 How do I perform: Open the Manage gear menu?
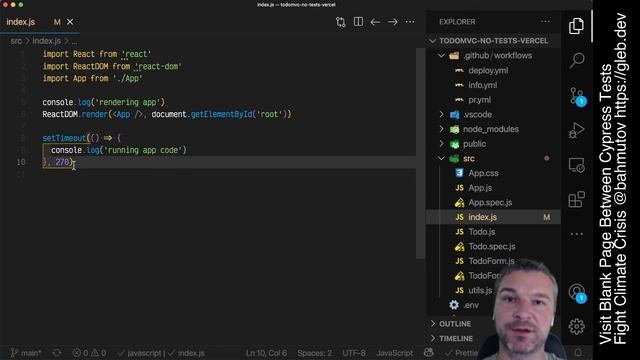pos(576,326)
